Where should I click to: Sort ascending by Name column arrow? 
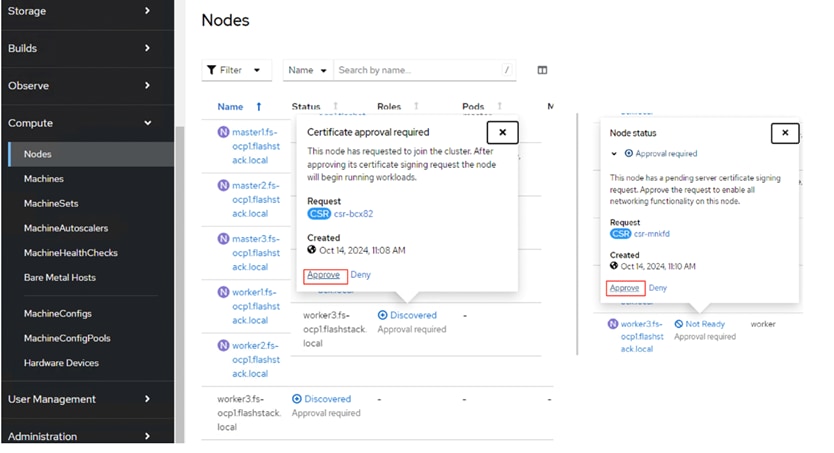[259, 107]
